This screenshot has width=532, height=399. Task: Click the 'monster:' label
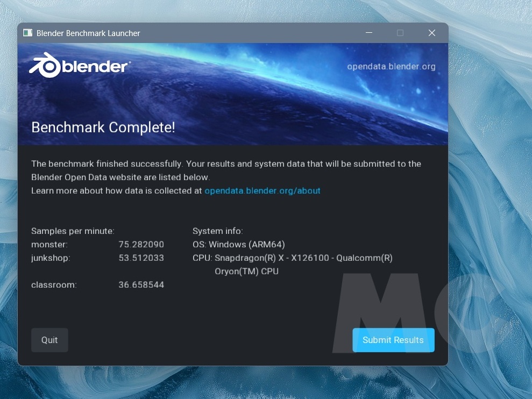(49, 244)
